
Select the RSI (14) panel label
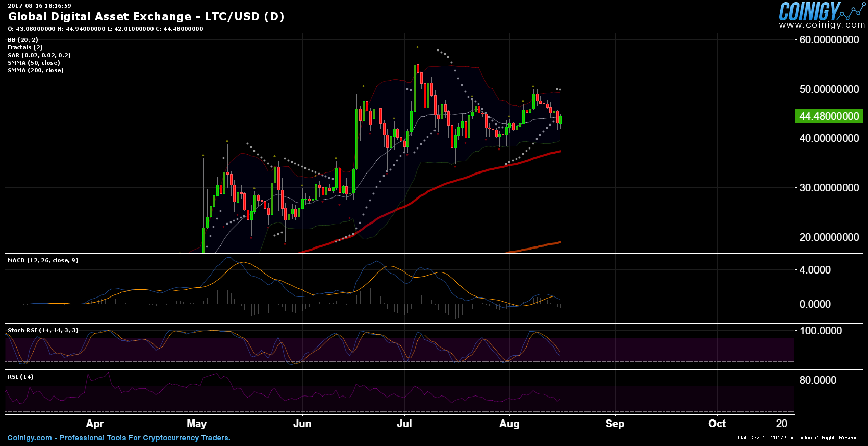[20, 377]
